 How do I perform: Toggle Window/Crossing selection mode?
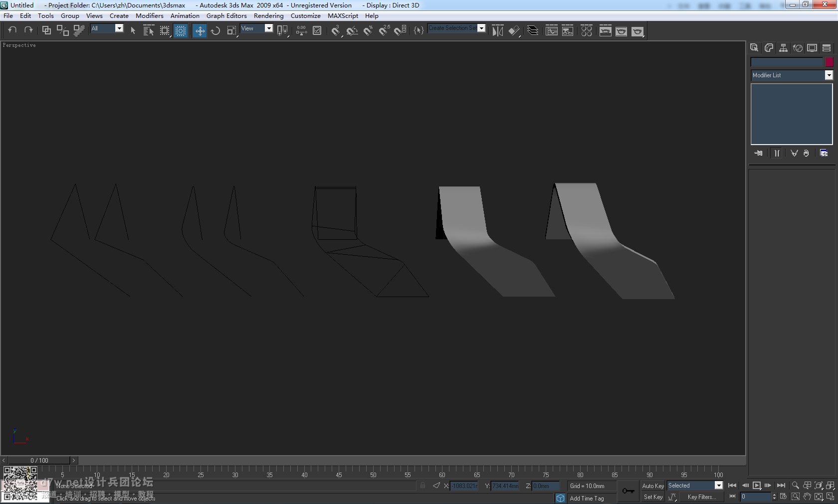pos(181,30)
